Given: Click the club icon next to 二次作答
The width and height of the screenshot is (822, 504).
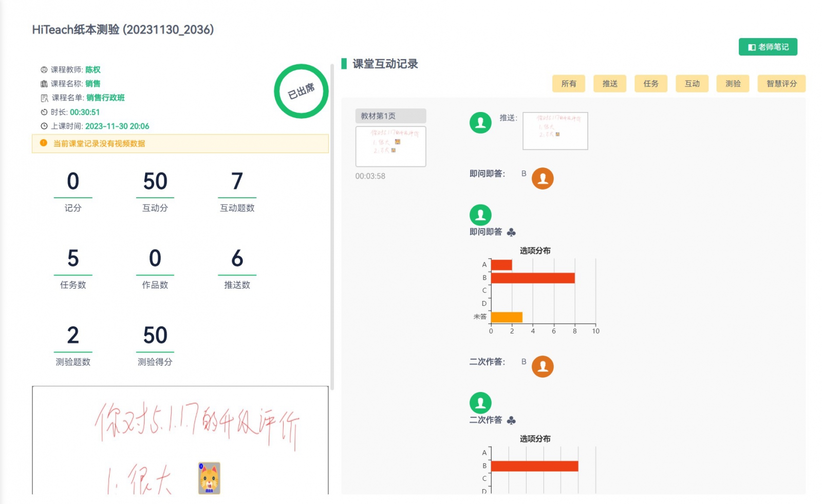Looking at the screenshot, I should point(511,420).
